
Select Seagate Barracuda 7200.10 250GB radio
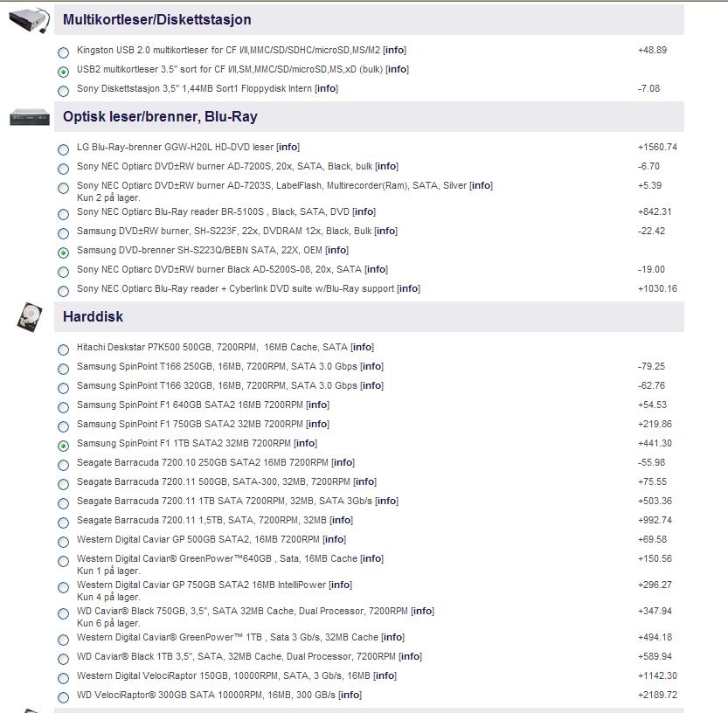63,465
